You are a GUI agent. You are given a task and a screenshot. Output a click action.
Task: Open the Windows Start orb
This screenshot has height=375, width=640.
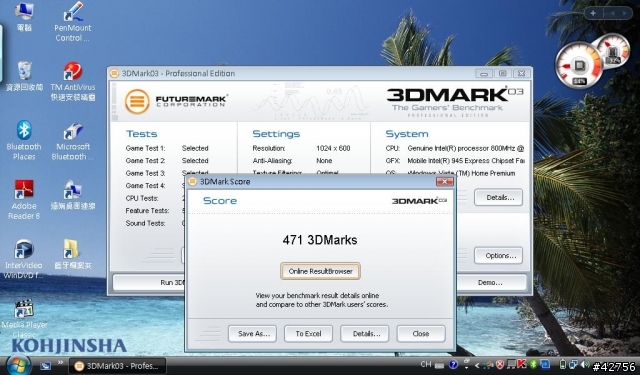[x=17, y=365]
